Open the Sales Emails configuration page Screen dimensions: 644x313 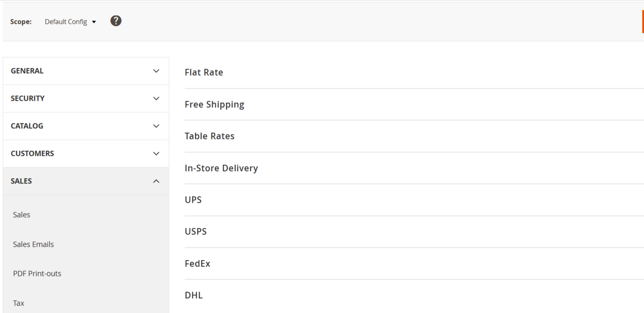click(33, 244)
